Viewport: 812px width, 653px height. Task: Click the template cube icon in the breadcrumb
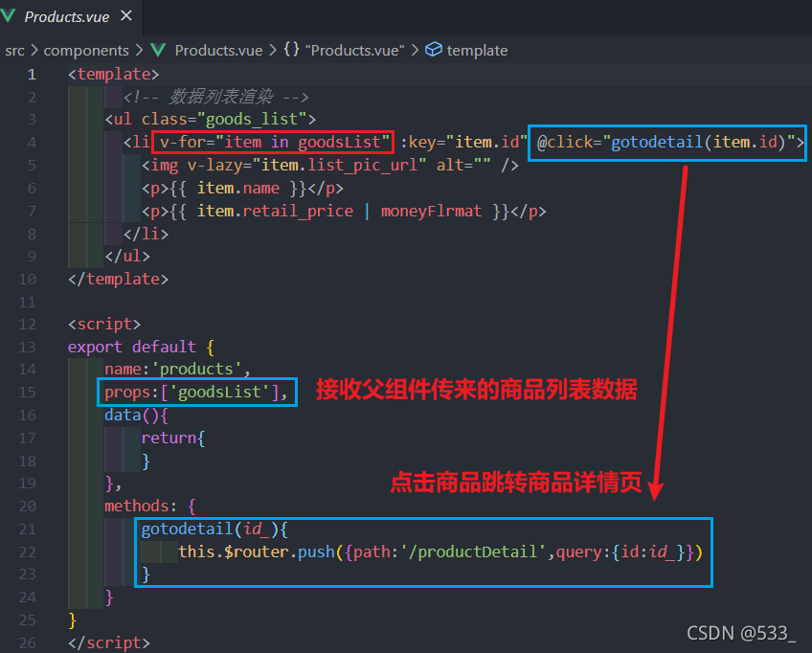click(434, 50)
